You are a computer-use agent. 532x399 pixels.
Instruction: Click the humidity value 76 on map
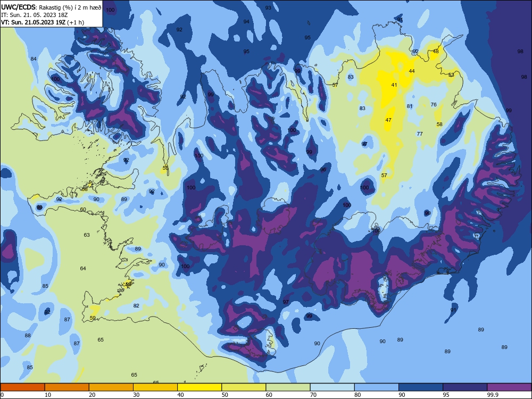coord(434,104)
